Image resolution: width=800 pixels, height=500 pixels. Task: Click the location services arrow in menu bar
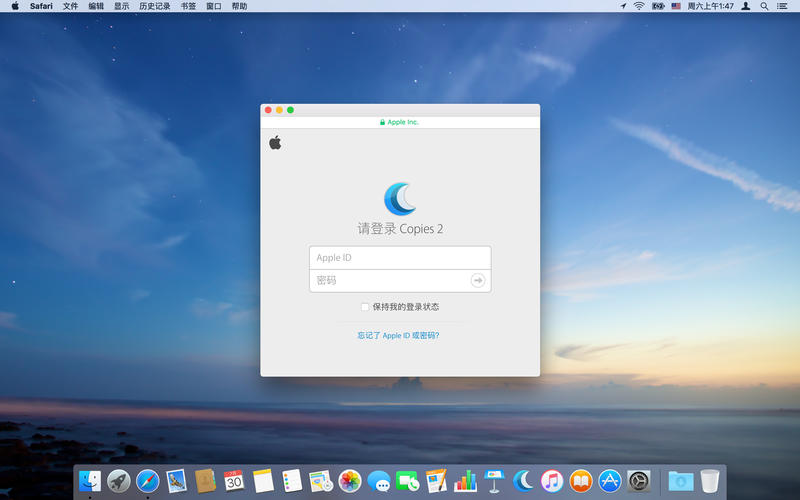[623, 6]
